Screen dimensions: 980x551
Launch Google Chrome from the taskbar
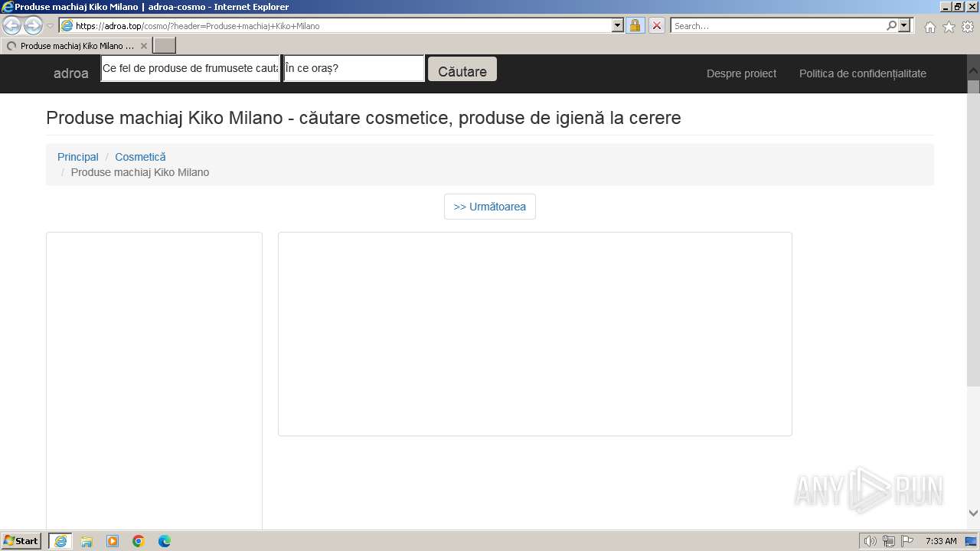tap(139, 541)
